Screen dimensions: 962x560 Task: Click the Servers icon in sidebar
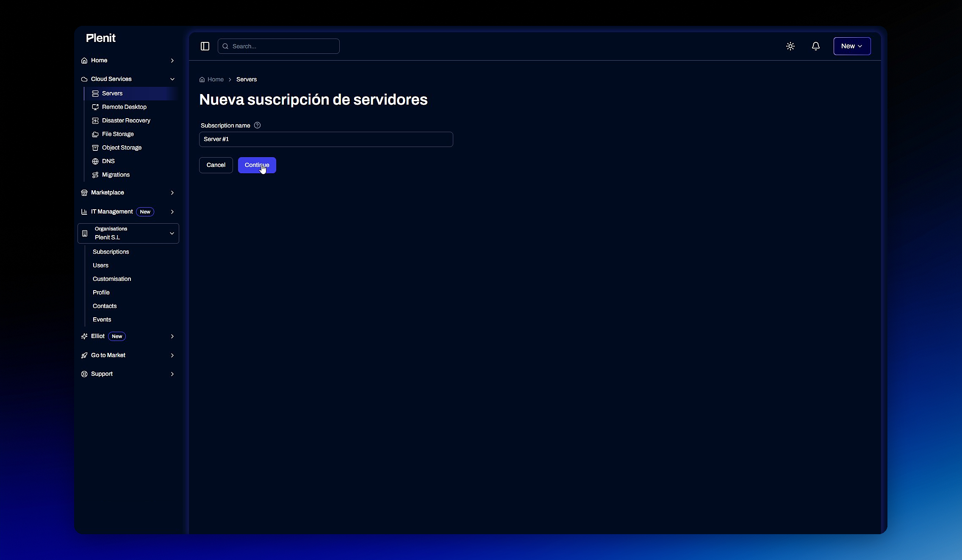[x=95, y=94]
